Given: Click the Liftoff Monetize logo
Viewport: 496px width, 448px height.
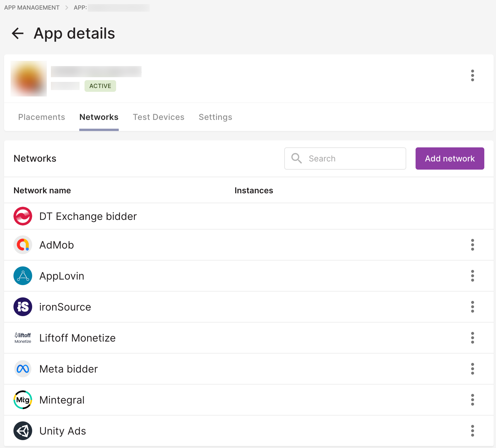Looking at the screenshot, I should [x=23, y=338].
